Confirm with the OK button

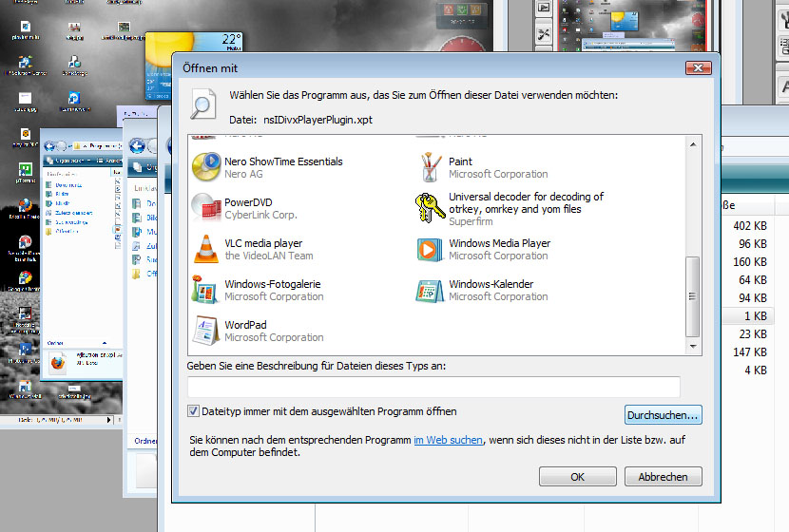coord(578,477)
